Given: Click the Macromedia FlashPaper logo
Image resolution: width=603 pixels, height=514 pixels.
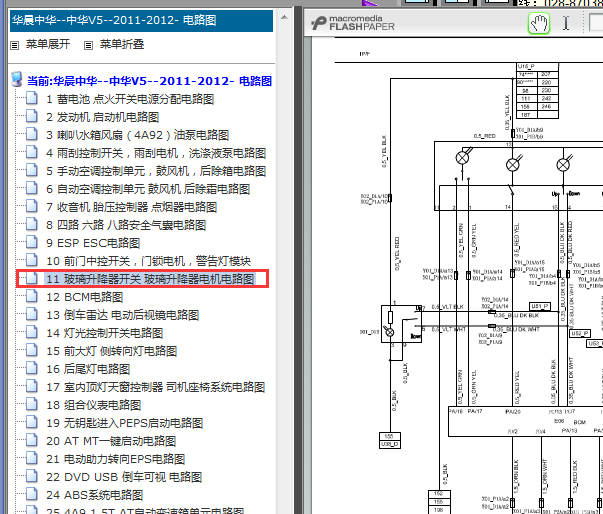Looking at the screenshot, I should [353, 23].
